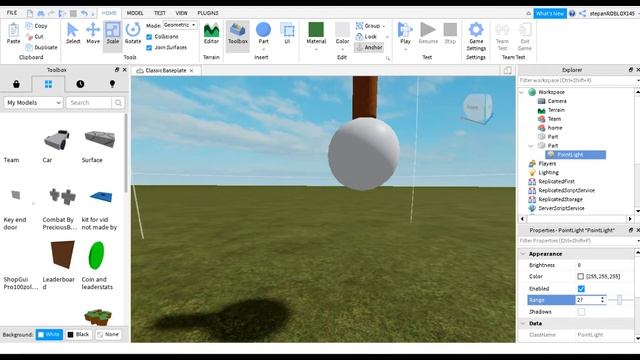
Task: Switch to the PLUGINS ribbon tab
Action: pos(208,13)
